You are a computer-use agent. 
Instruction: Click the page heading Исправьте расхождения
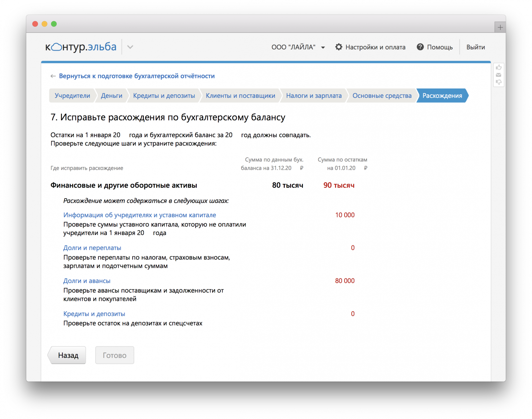168,117
